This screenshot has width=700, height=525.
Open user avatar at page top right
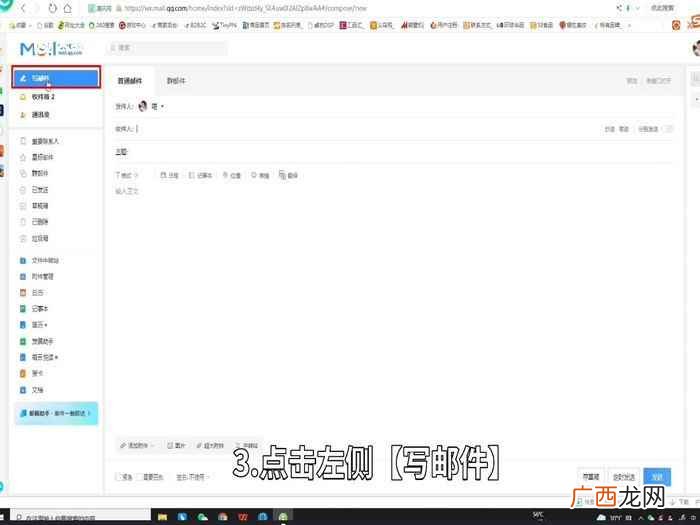(x=696, y=48)
